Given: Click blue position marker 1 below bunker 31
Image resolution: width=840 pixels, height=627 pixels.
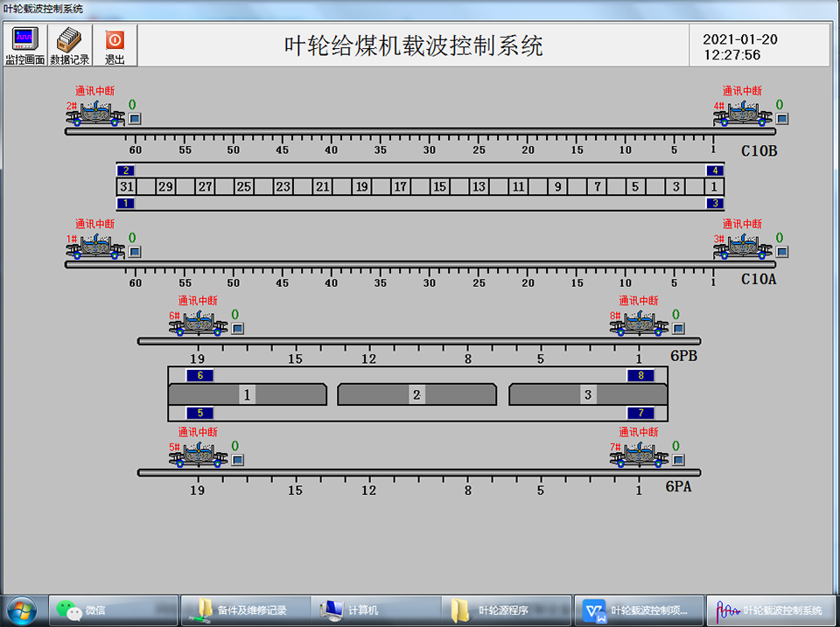Looking at the screenshot, I should tap(126, 203).
